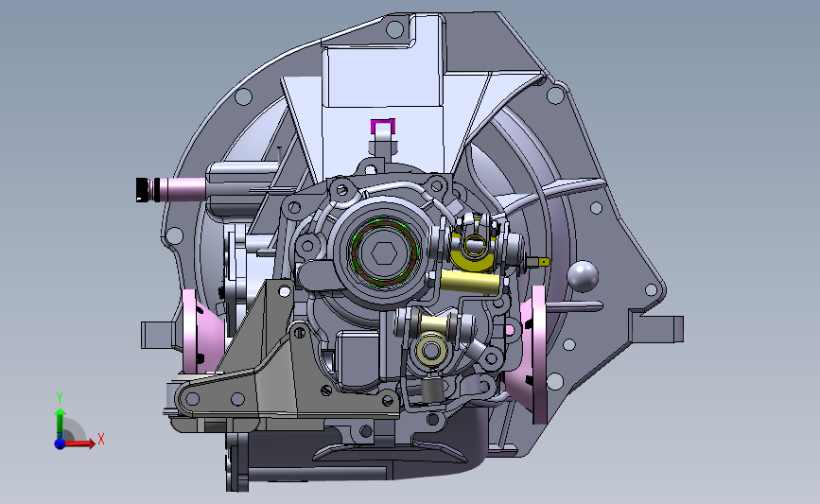Viewport: 820px width, 504px height.
Task: Select the green seal ring around the center hub
Action: (384, 253)
